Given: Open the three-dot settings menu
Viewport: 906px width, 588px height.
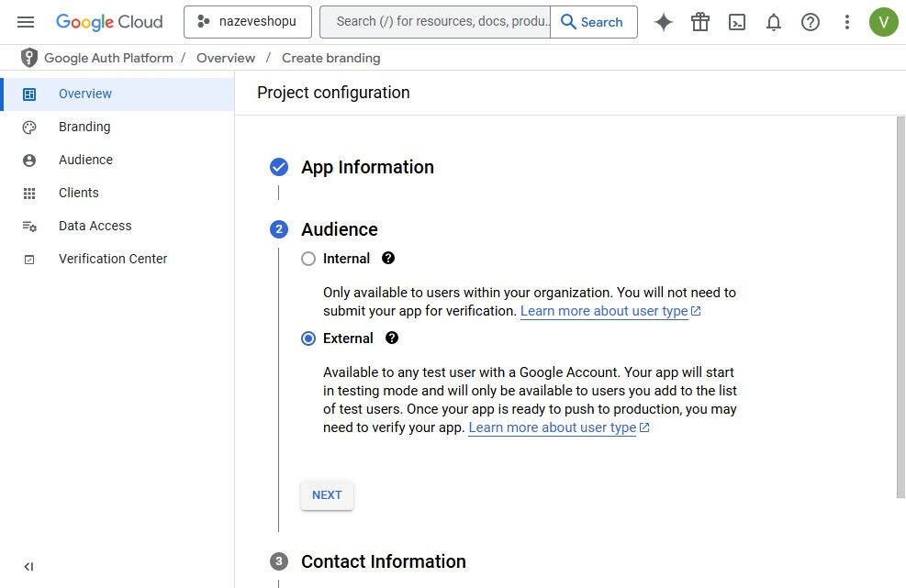Looking at the screenshot, I should click(x=847, y=22).
